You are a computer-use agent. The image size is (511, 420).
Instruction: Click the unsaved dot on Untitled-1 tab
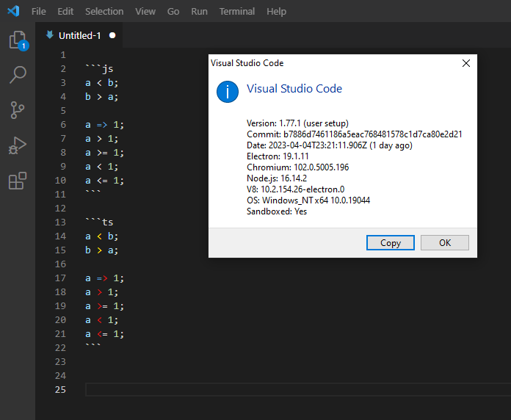[112, 35]
